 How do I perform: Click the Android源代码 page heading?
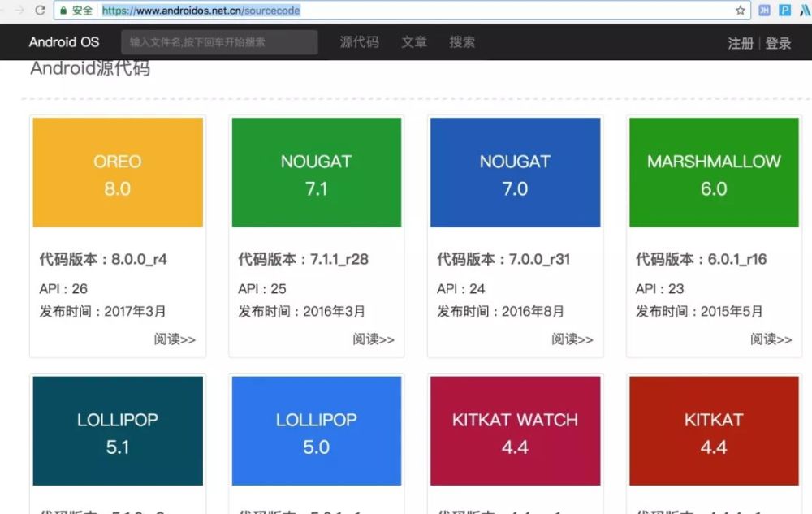(90, 68)
